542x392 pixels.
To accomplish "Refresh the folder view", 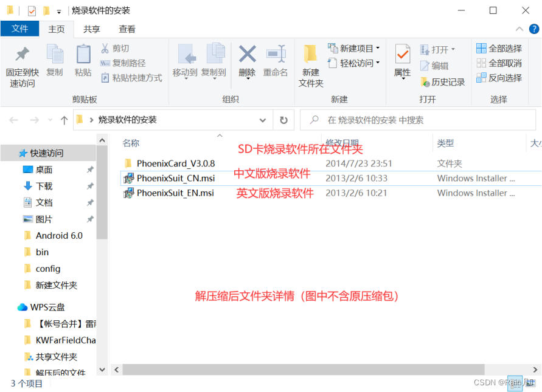I will point(283,120).
